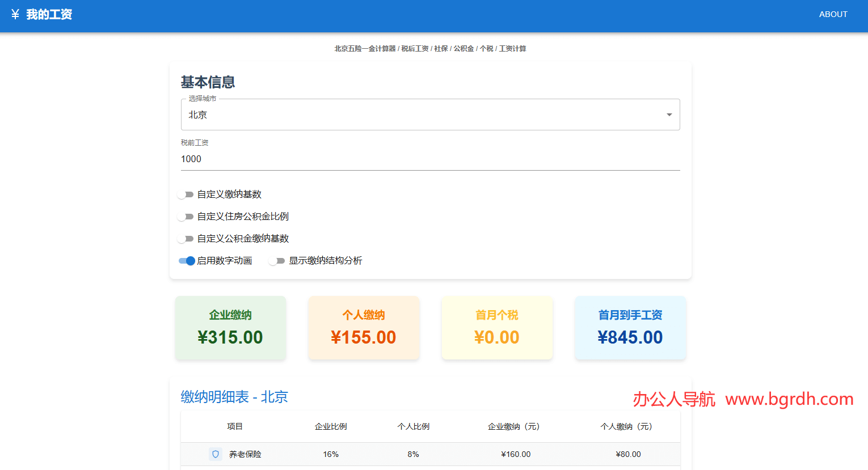Click the 企业缴纳 green summary card
The width and height of the screenshot is (868, 470).
(x=230, y=328)
